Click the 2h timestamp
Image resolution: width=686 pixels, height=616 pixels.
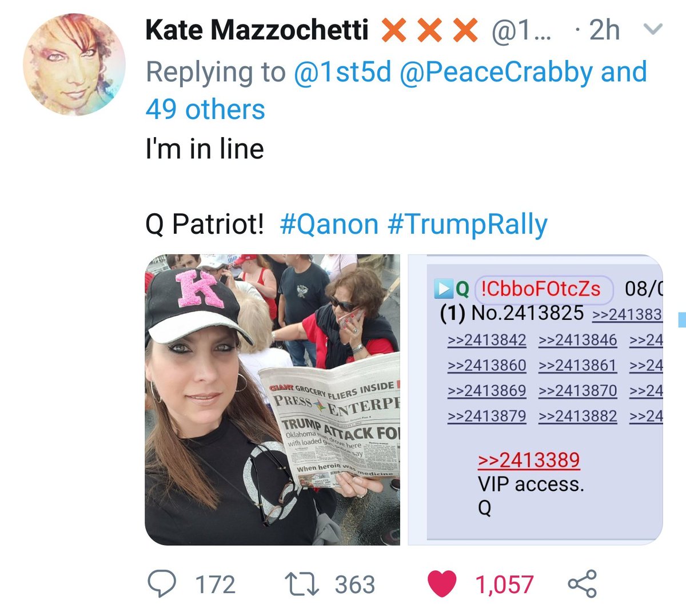[604, 30]
